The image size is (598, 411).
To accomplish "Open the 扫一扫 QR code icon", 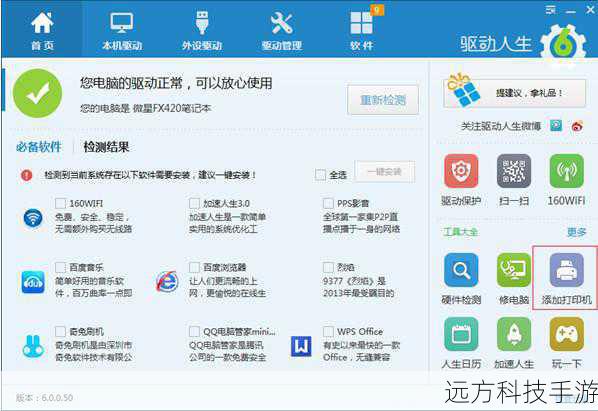I will 514,170.
